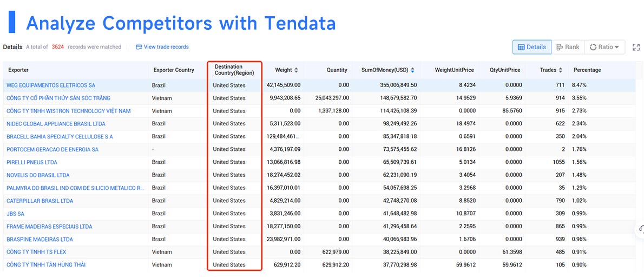
Task: Open JBS SA exporter
Action: (15, 214)
